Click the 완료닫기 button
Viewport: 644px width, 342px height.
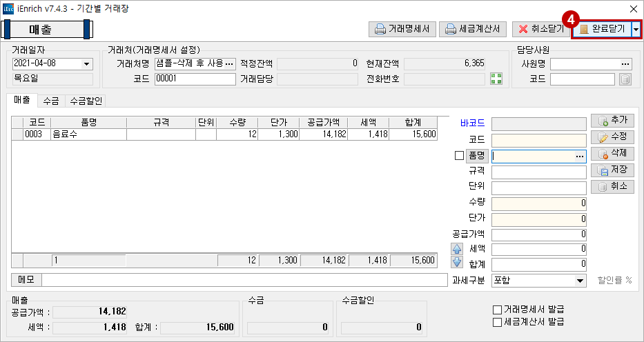coord(602,29)
